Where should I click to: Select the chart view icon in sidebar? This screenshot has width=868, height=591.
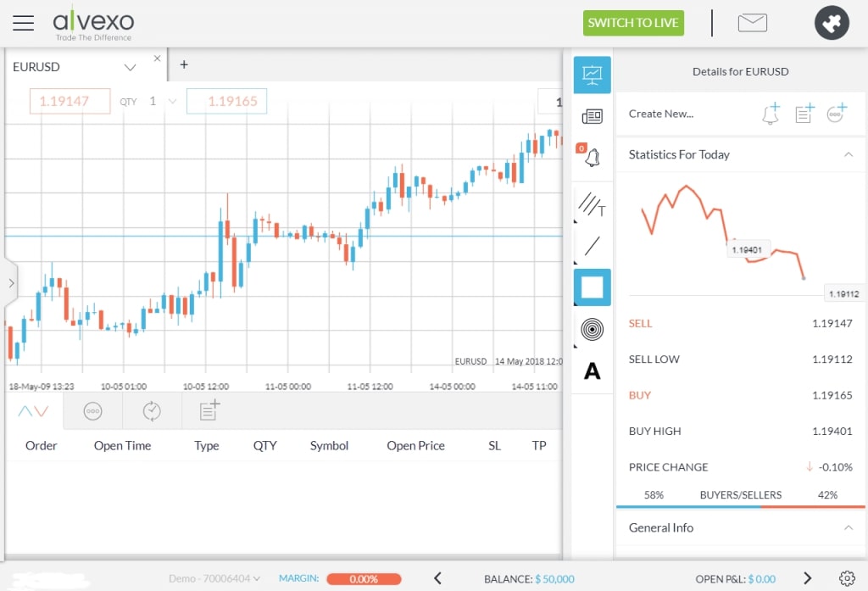pyautogui.click(x=592, y=75)
